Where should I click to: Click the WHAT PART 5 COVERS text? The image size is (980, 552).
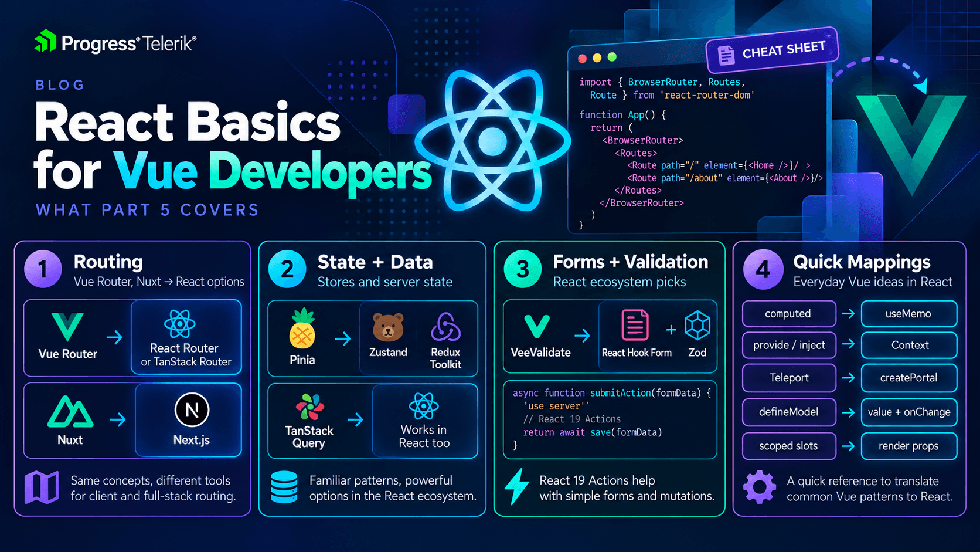(147, 210)
